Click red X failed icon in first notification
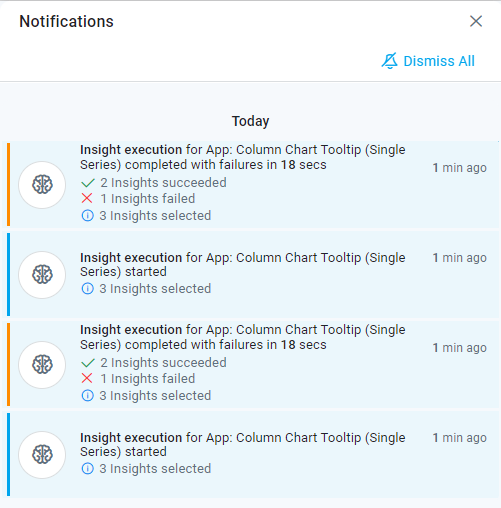The width and height of the screenshot is (501, 508). click(87, 198)
